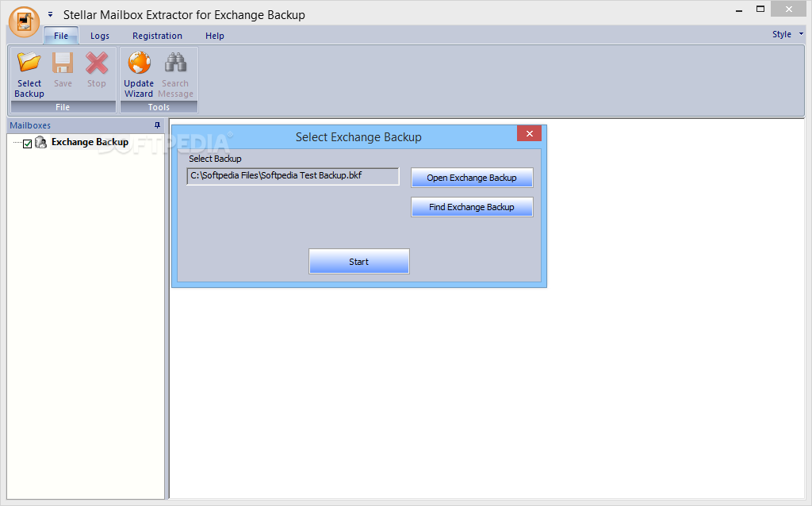Click the Select Backup label in dialog

click(x=215, y=159)
